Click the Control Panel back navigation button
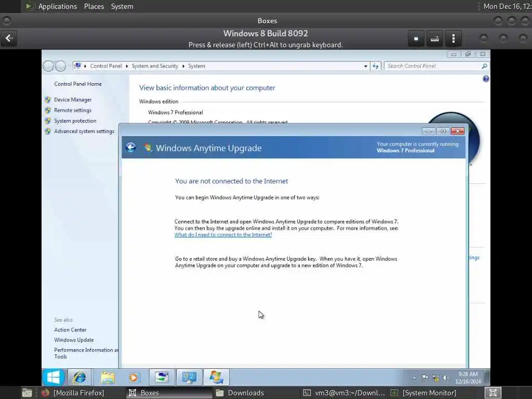 [48, 66]
